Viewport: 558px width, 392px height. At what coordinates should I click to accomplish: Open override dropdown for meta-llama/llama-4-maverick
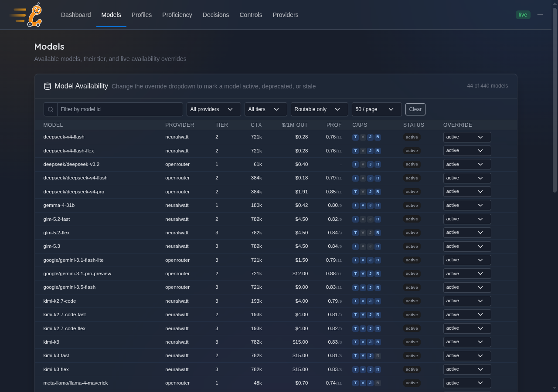pos(467,383)
